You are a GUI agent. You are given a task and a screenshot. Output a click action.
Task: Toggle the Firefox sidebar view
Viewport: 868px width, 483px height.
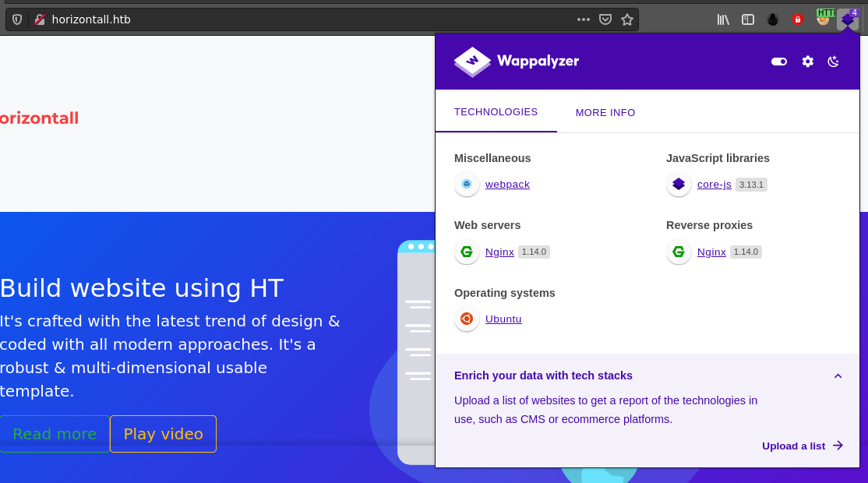pos(748,19)
